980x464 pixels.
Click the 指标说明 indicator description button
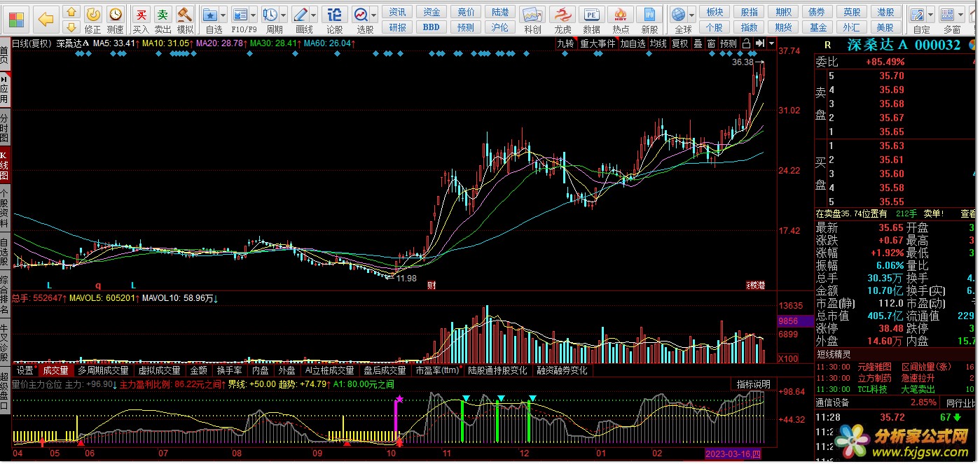(x=753, y=384)
